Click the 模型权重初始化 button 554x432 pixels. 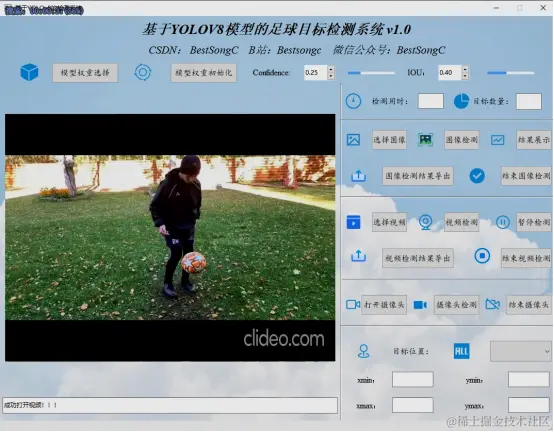(204, 73)
